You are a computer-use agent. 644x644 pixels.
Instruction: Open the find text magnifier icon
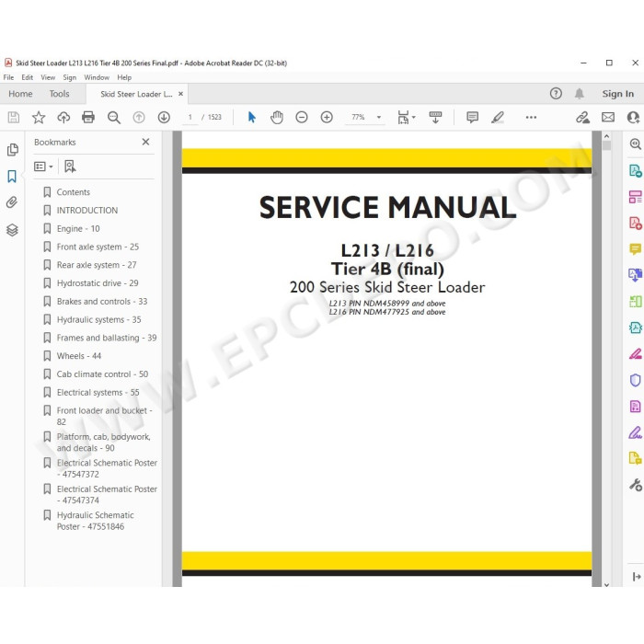click(x=114, y=118)
